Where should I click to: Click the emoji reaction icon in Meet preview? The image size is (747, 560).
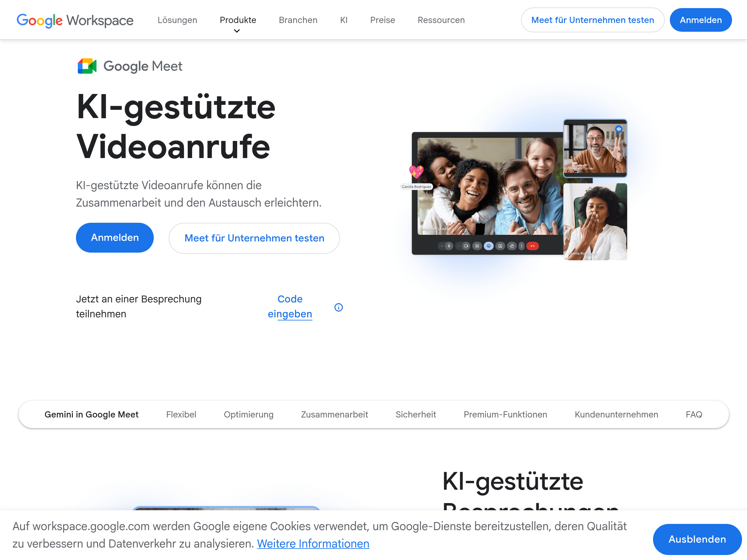[x=489, y=246]
